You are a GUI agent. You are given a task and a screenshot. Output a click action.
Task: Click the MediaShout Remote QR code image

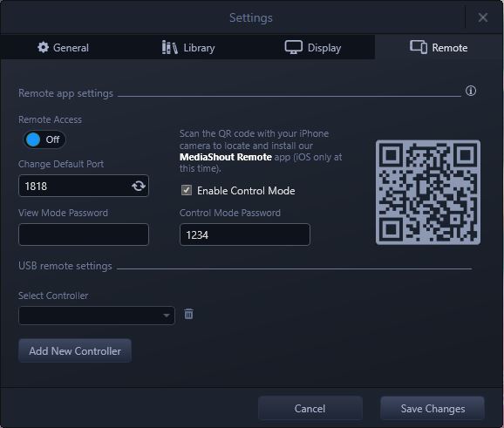(x=428, y=192)
